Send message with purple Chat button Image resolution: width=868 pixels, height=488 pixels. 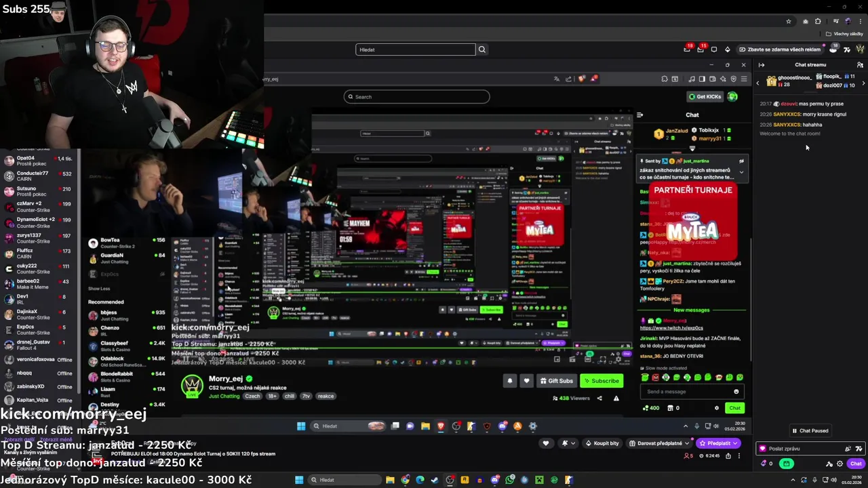click(x=856, y=464)
